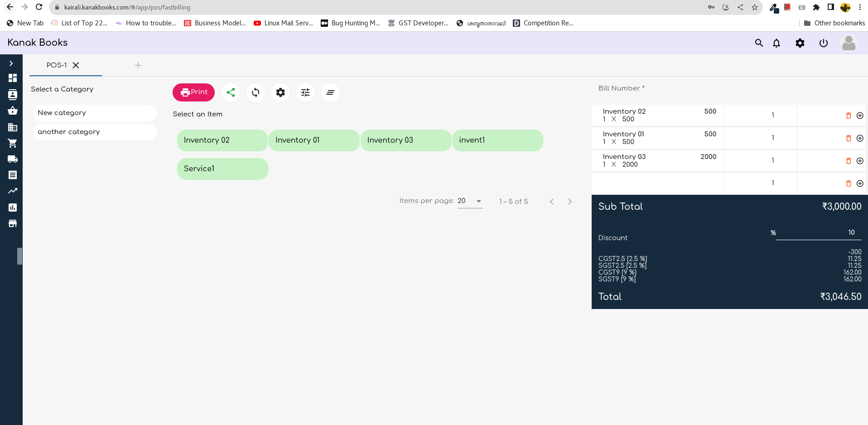Image resolution: width=868 pixels, height=425 pixels.
Task: Open the delivery truck section in the sidebar
Action: tap(12, 159)
